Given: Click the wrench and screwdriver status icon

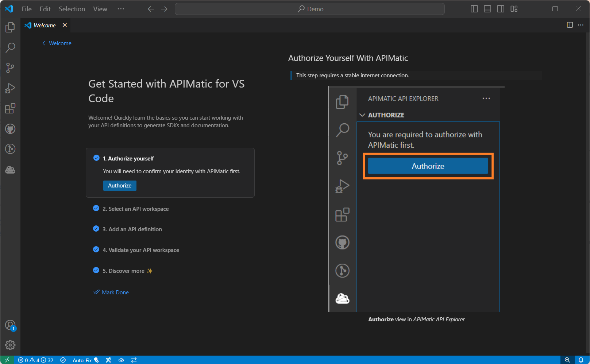Looking at the screenshot, I should tap(108, 360).
